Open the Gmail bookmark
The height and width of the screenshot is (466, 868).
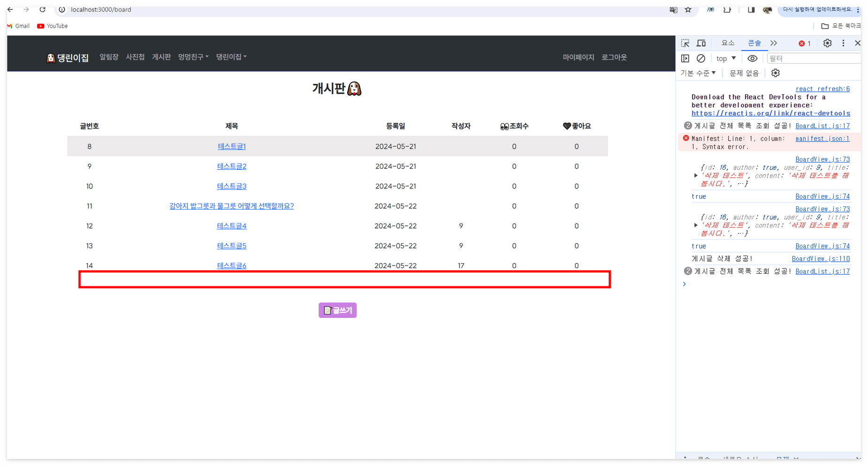pyautogui.click(x=18, y=26)
